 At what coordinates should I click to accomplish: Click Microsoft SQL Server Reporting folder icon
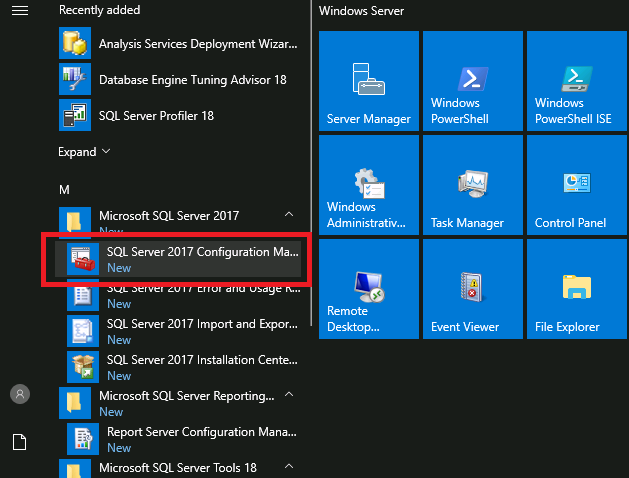(x=75, y=403)
